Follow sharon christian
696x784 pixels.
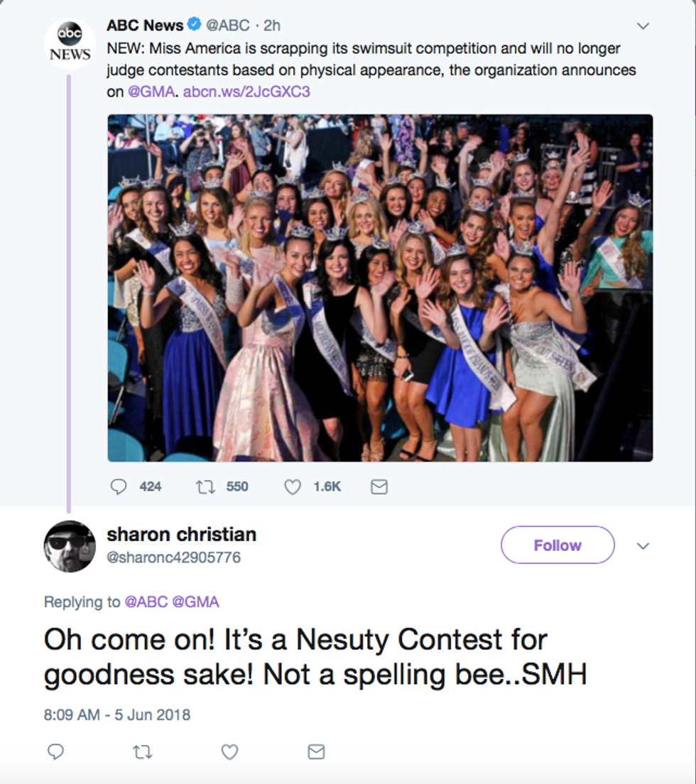pyautogui.click(x=558, y=545)
